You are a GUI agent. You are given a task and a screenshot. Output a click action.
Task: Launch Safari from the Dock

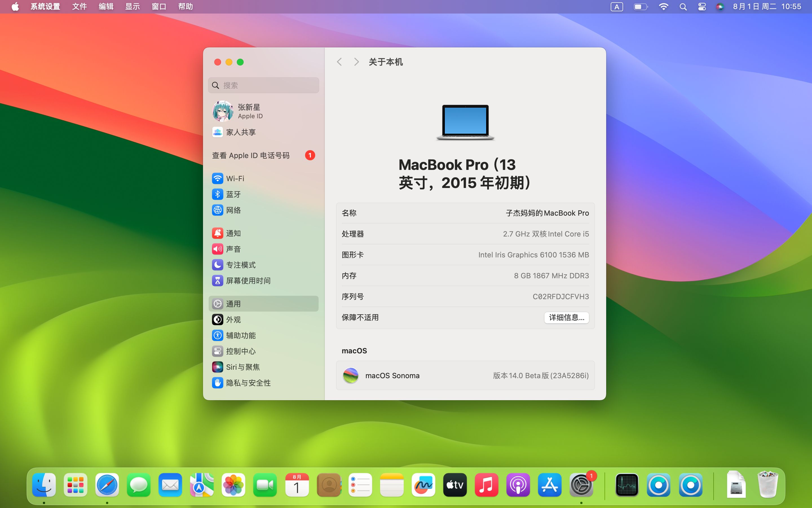107,485
